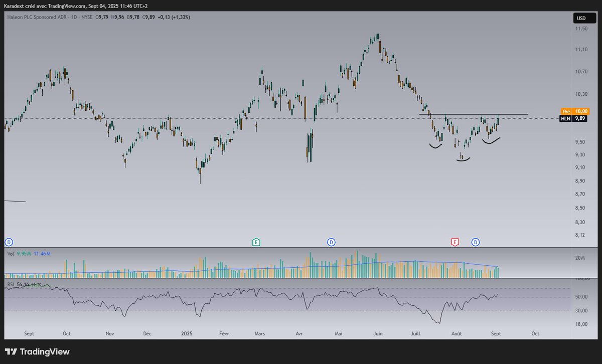Viewport: 602px width, 364px height.
Task: Click the 11,50 price axis label
Action: tap(582, 29)
